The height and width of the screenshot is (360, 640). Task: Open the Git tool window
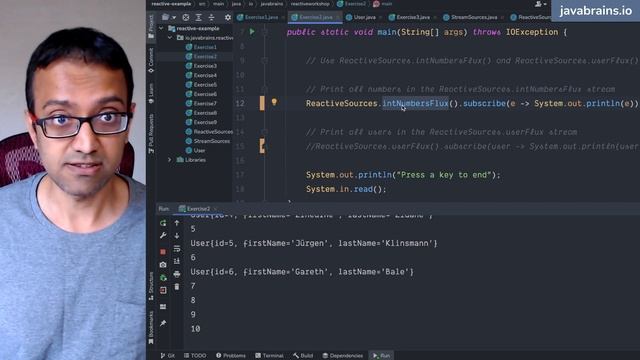tap(168, 356)
